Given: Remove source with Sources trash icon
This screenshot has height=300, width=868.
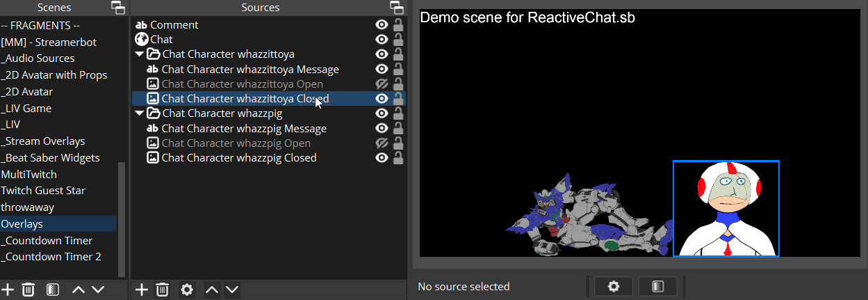Looking at the screenshot, I should point(163,290).
